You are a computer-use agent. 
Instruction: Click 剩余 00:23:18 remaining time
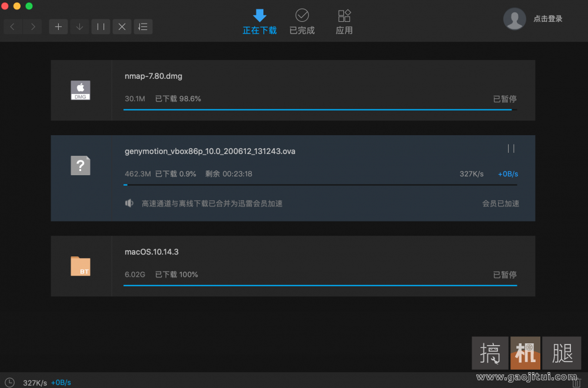click(x=229, y=174)
